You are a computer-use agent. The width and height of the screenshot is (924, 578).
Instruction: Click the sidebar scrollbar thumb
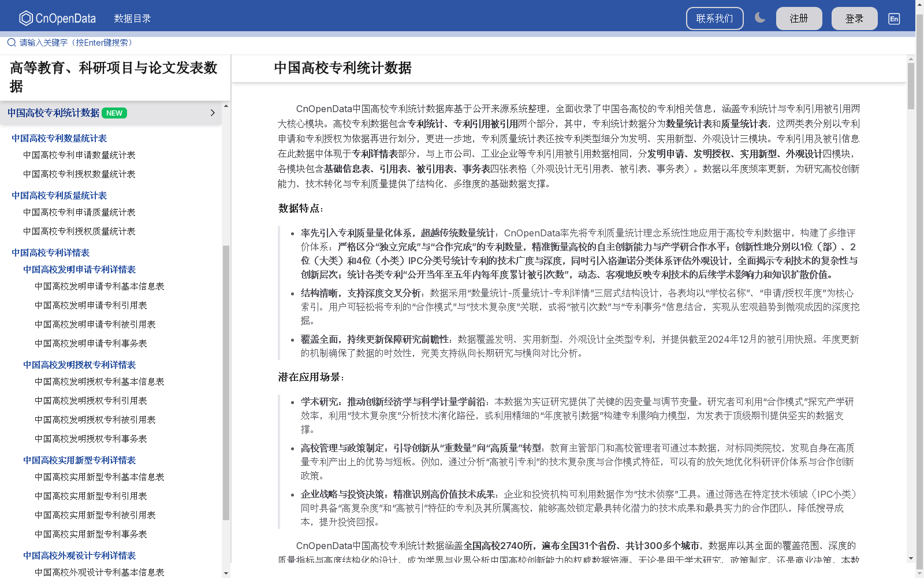click(x=226, y=383)
